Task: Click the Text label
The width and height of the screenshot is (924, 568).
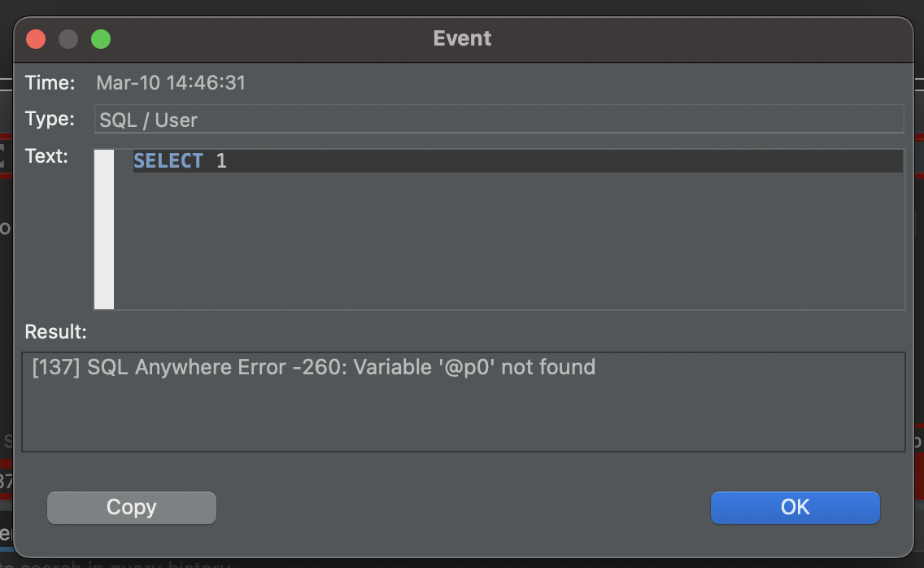Action: pos(49,155)
